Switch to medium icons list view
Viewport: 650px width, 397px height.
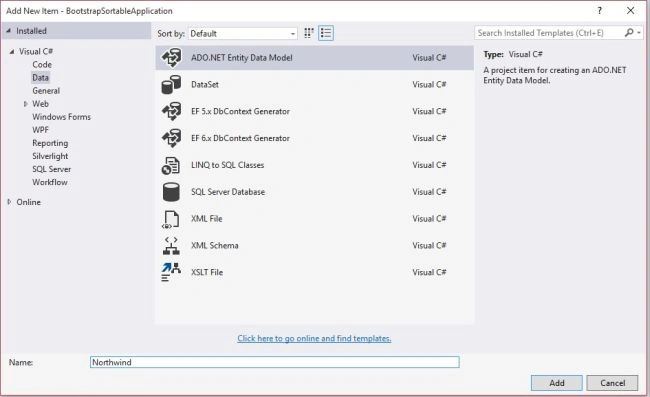[326, 33]
